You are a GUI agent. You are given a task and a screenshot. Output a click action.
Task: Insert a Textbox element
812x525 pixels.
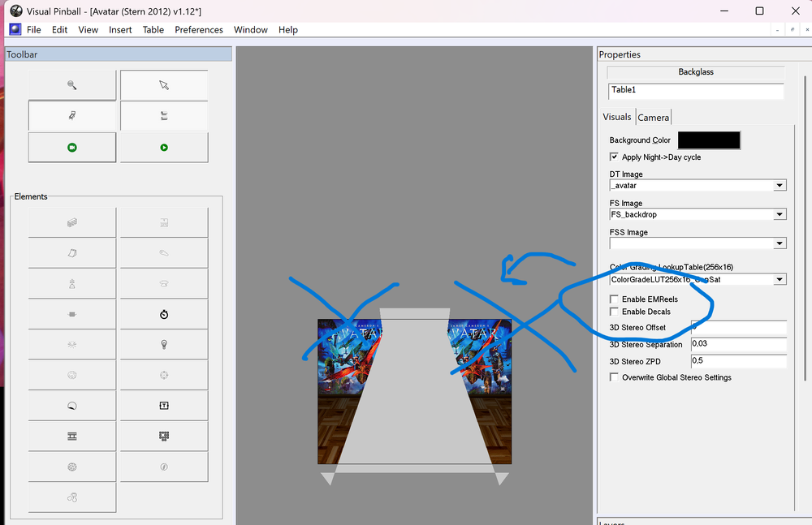[164, 406]
